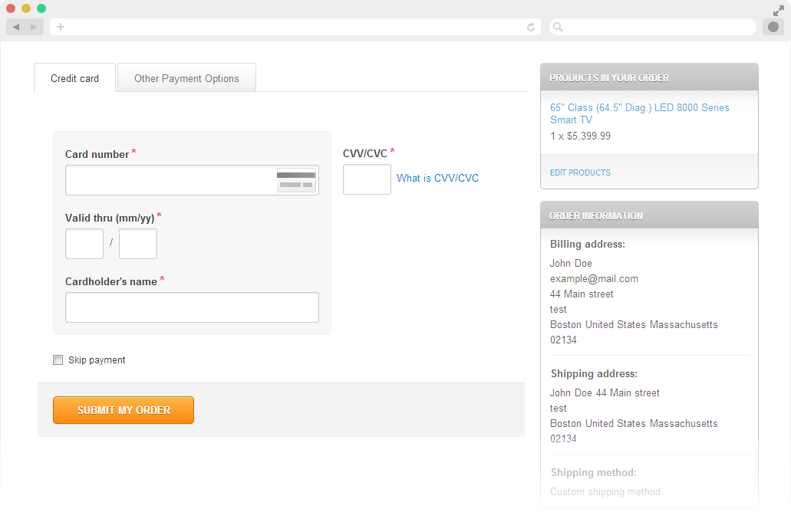Toggle fullscreen with expand arrows icon
This screenshot has width=791, height=532.
click(778, 10)
